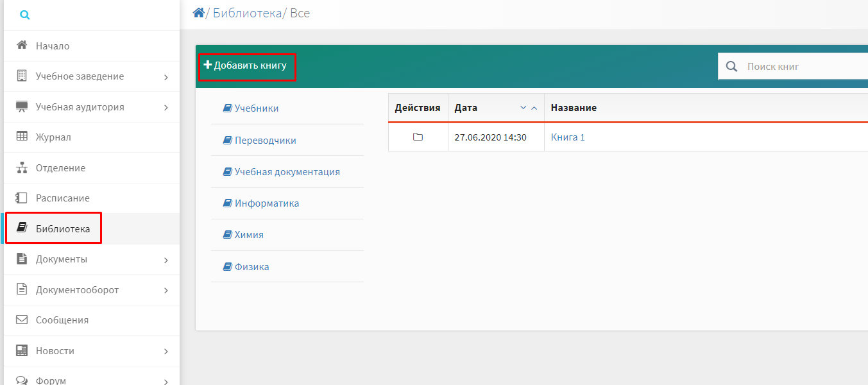Click the building icon beside Учебное заведение
The image size is (868, 385).
point(22,76)
